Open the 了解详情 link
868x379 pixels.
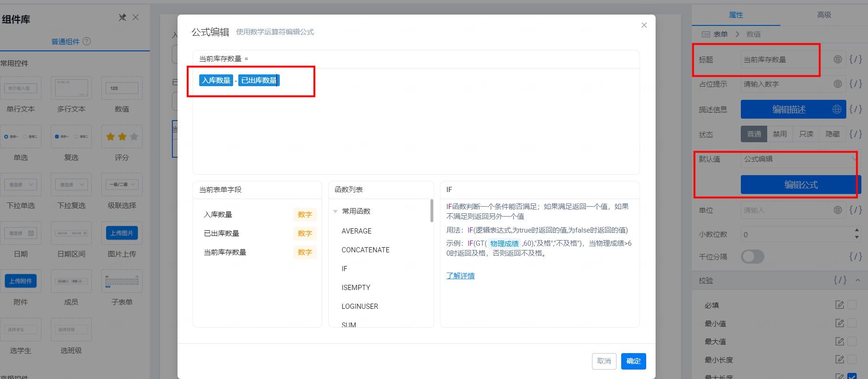tap(461, 276)
